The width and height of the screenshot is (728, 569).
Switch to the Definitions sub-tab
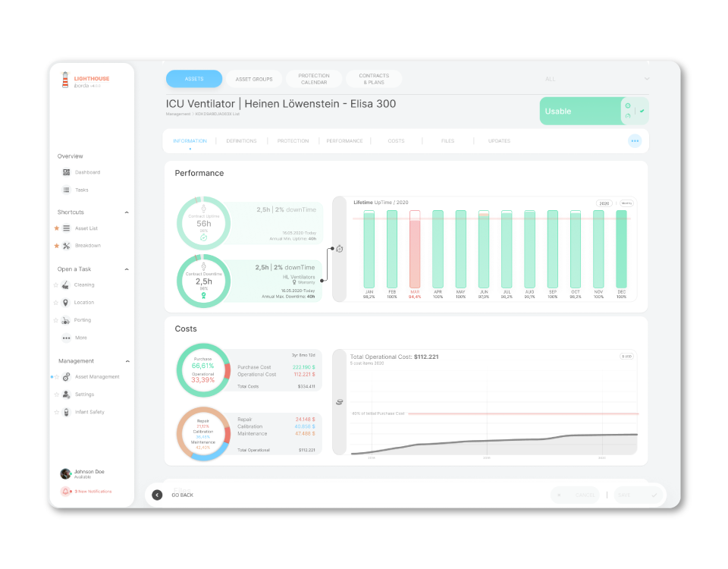[241, 141]
